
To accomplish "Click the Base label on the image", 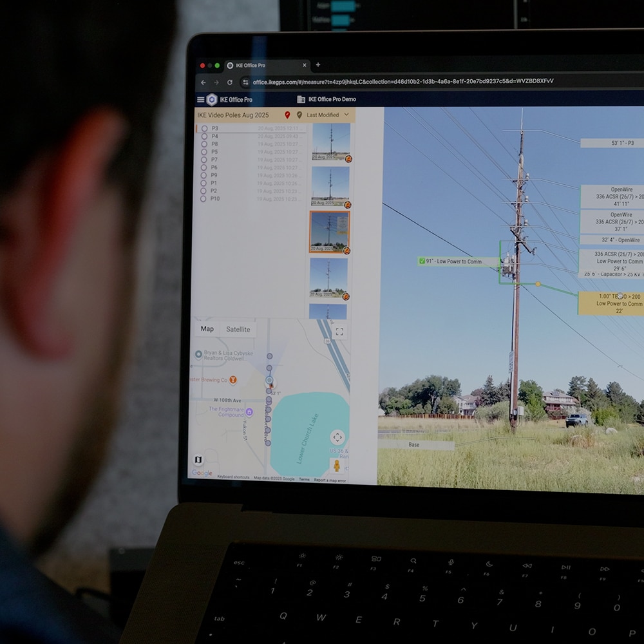I will 415,445.
